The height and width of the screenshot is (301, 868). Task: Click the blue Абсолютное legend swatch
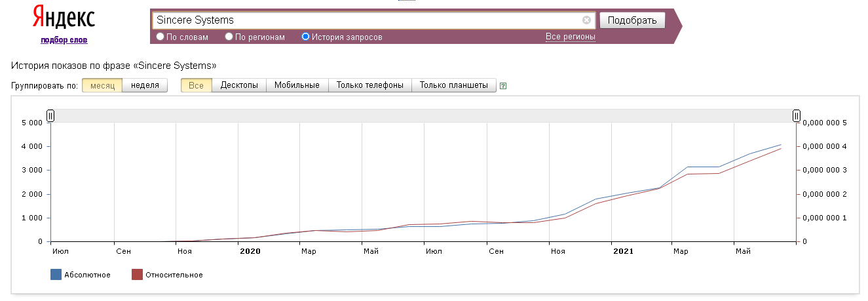(56, 275)
